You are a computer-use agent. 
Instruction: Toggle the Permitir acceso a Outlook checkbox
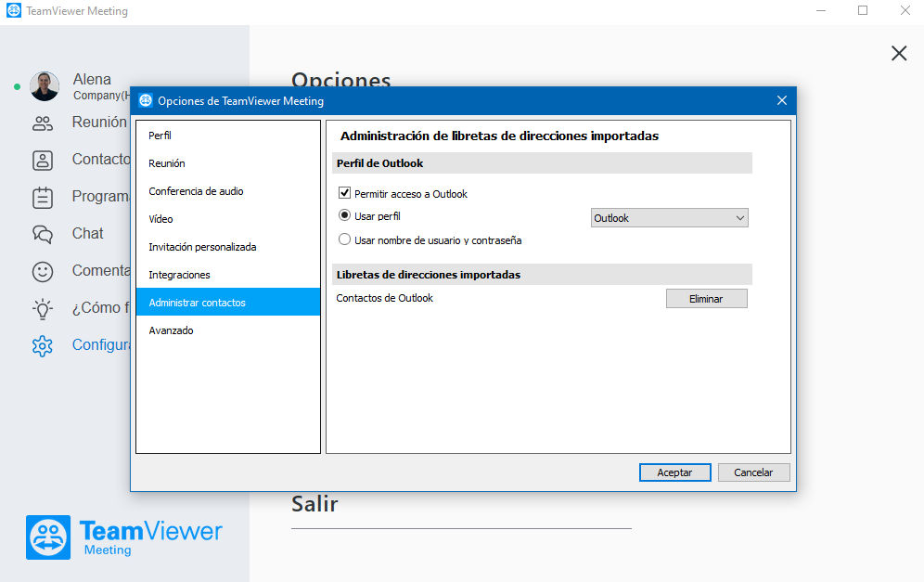tap(345, 193)
